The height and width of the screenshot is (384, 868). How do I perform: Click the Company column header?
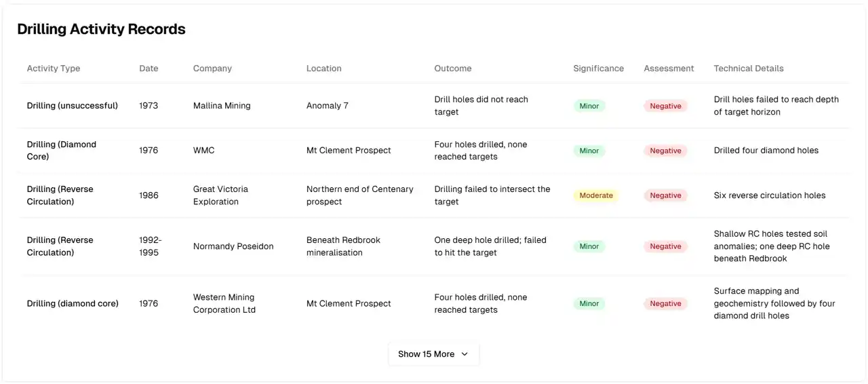(212, 69)
